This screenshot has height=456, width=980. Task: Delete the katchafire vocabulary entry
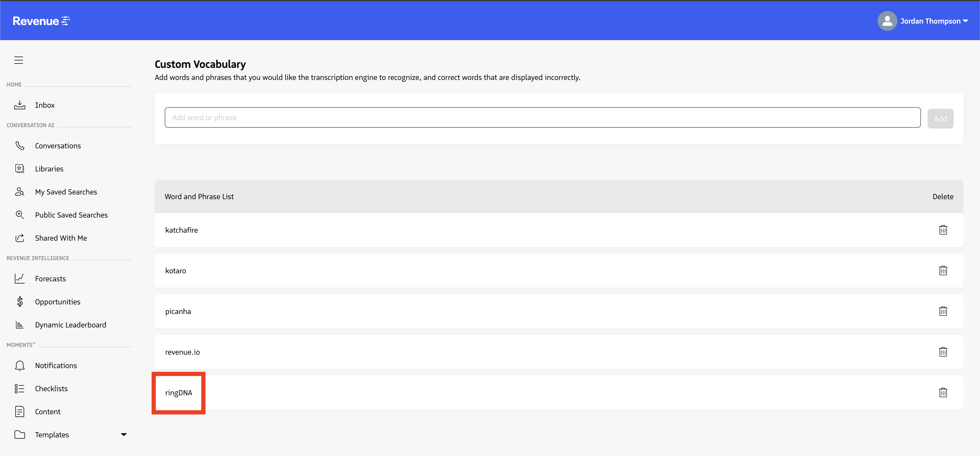pyautogui.click(x=943, y=230)
